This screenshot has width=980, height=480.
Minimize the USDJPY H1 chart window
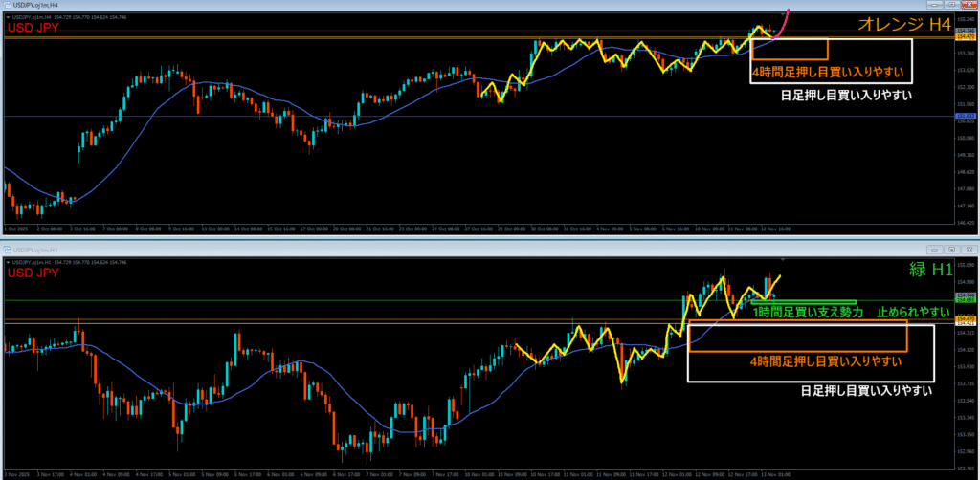(x=933, y=247)
